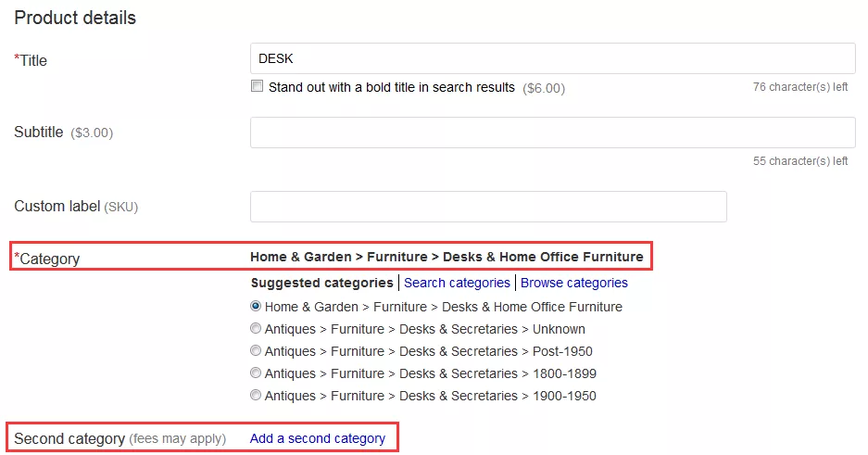868x455 pixels.
Task: Open the Browse categories link
Action: [573, 283]
